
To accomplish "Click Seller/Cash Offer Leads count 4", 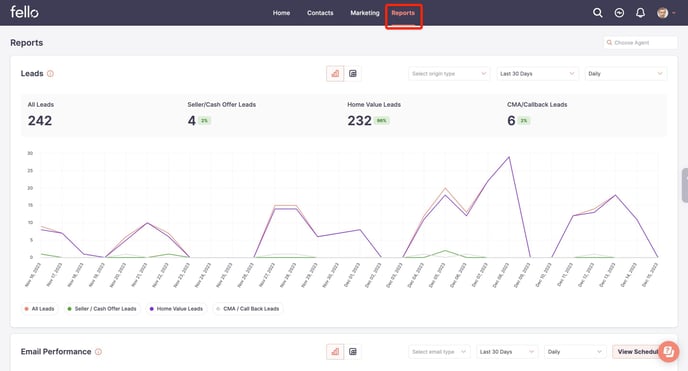I will [x=191, y=121].
